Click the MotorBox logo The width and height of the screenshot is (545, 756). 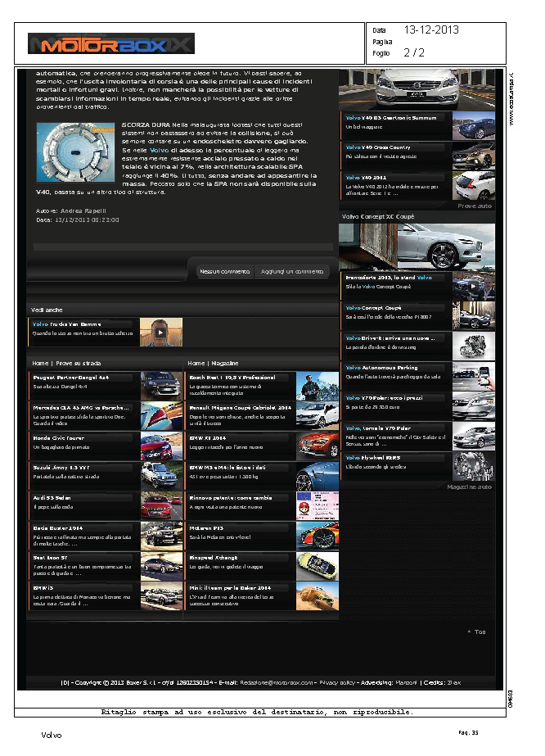[110, 44]
